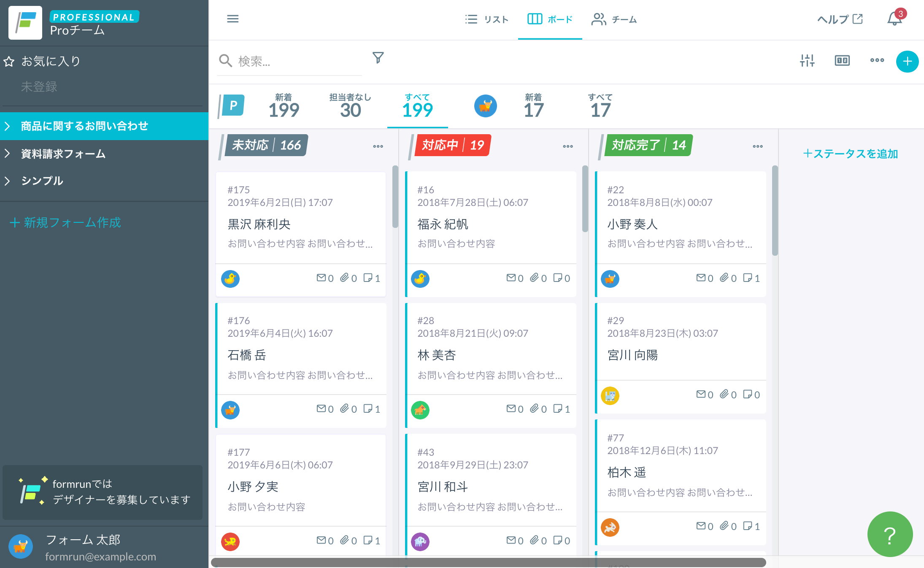Switch to the リスト view tab
Screen dimensions: 924x568
coord(486,19)
